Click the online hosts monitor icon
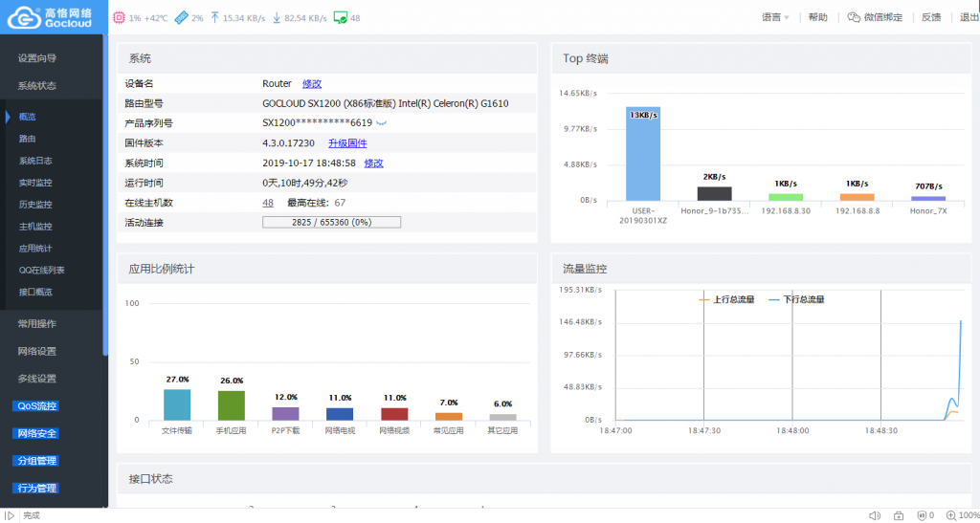 340,17
